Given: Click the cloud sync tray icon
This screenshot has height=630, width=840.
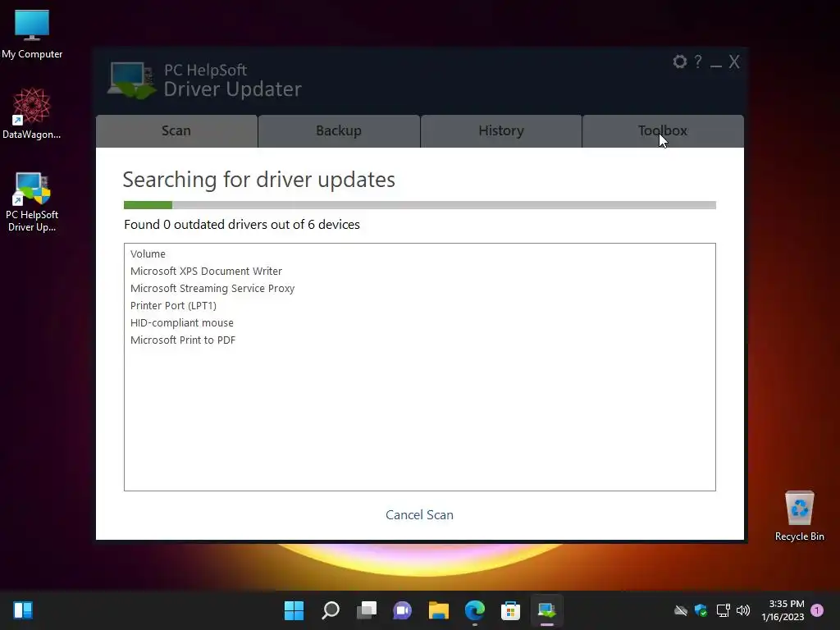Looking at the screenshot, I should (x=680, y=610).
